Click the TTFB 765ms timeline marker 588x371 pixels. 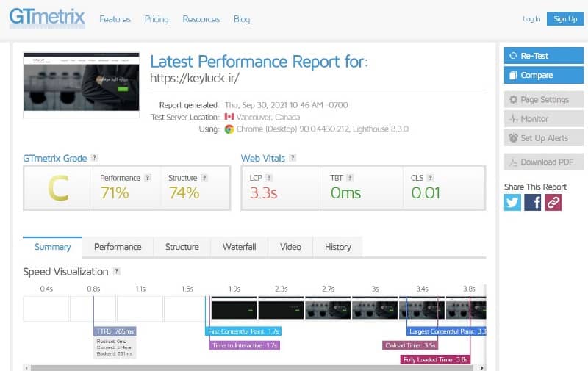(x=115, y=331)
